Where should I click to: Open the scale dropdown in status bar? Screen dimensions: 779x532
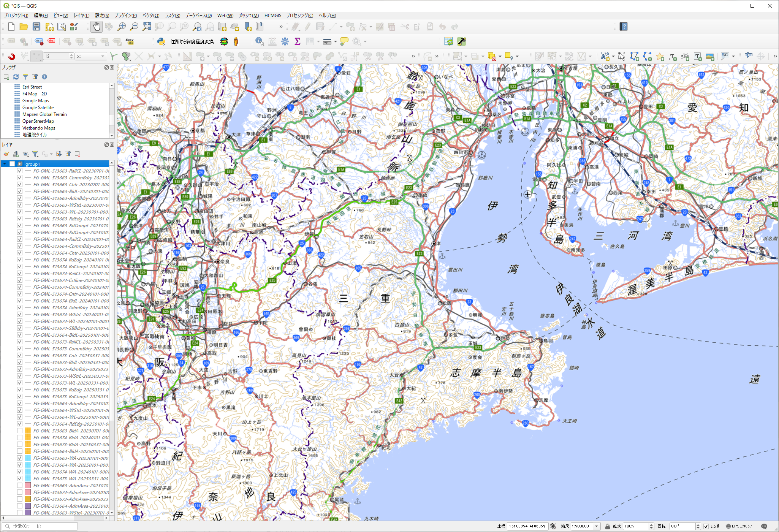point(597,526)
